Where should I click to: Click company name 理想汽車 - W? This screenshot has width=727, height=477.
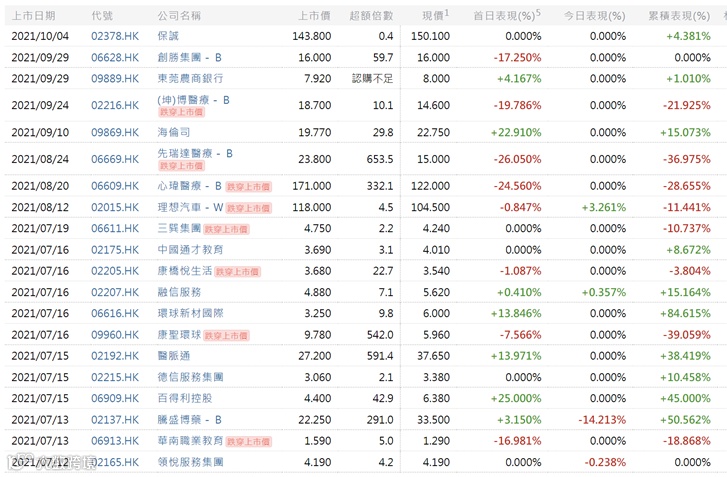191,207
